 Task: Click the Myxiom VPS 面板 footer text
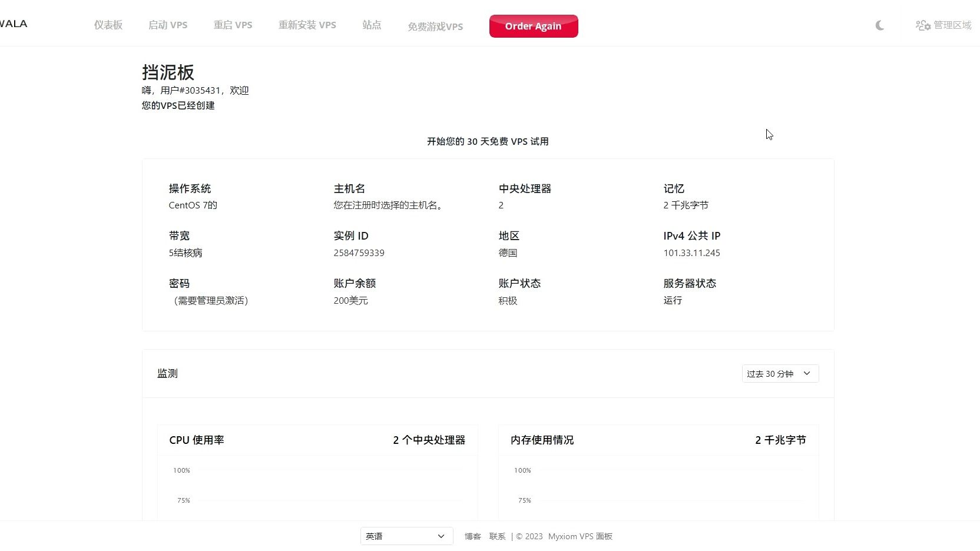(x=580, y=536)
